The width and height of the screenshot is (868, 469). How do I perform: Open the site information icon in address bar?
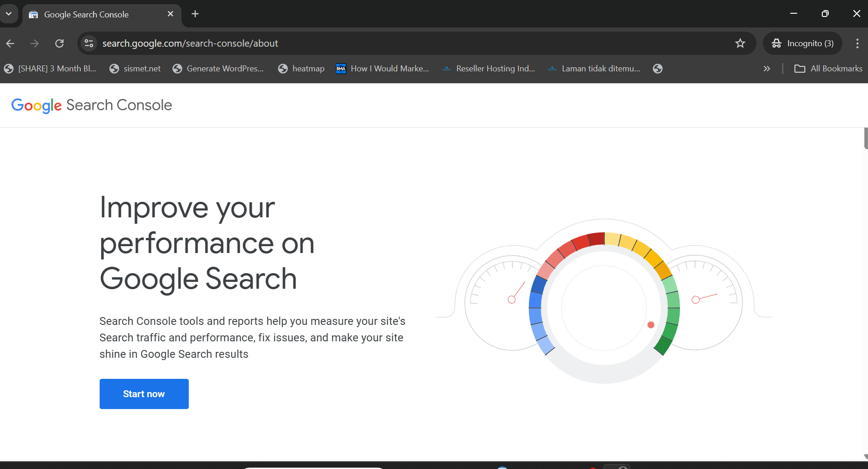(89, 43)
